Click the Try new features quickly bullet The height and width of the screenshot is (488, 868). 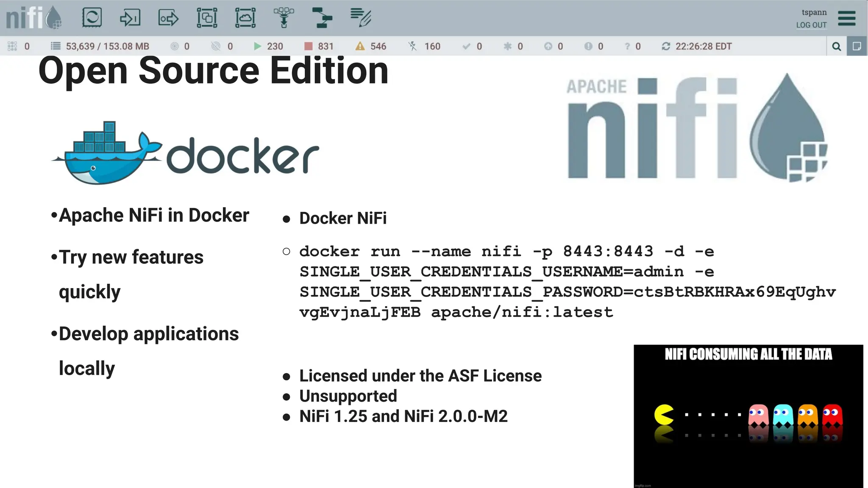tap(131, 274)
